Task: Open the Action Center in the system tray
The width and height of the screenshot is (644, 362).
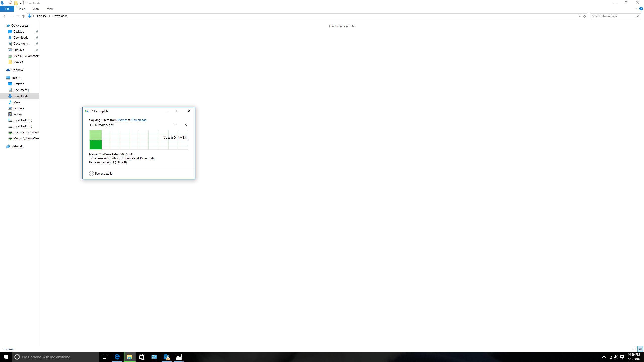Action: [x=622, y=357]
